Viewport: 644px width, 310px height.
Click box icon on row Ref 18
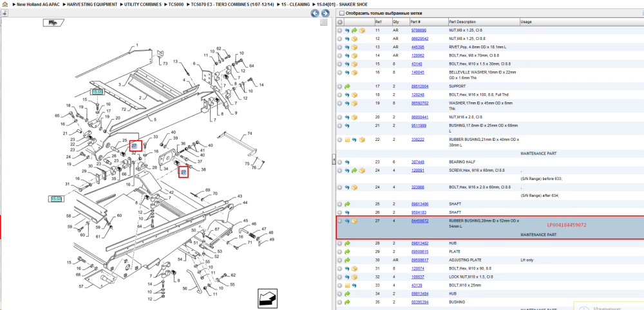click(354, 95)
